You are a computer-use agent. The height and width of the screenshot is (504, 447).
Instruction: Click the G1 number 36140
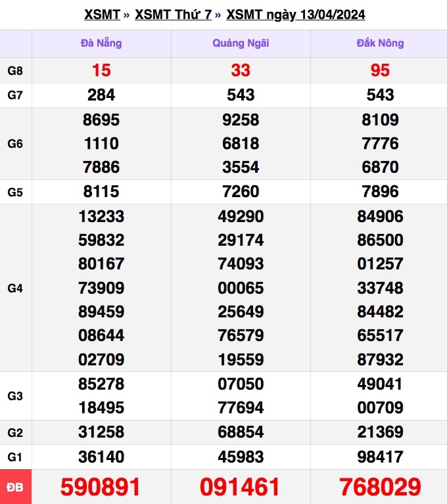101,457
